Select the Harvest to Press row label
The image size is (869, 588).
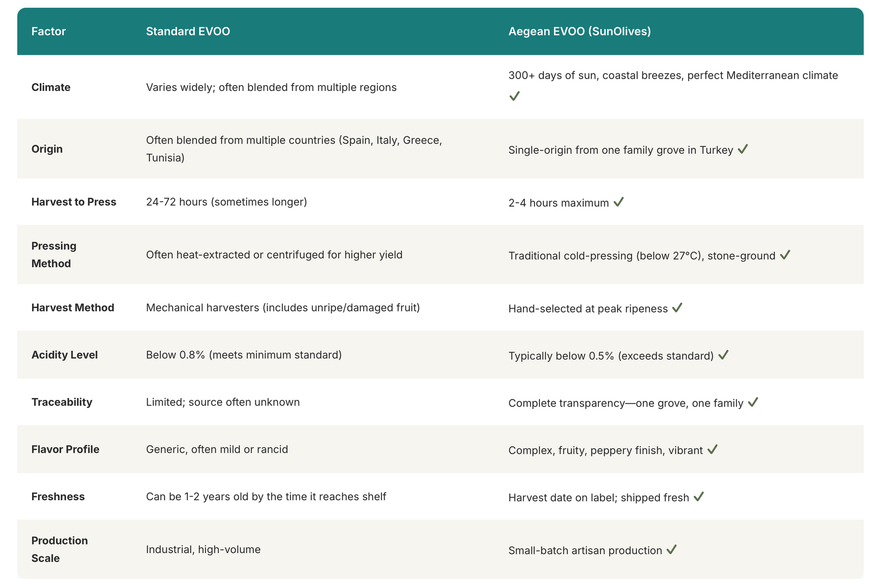(x=74, y=202)
